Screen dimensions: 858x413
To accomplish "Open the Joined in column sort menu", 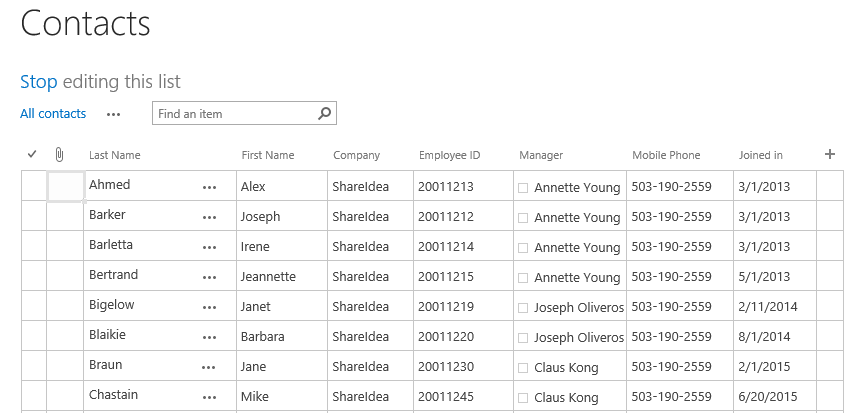I will 760,155.
